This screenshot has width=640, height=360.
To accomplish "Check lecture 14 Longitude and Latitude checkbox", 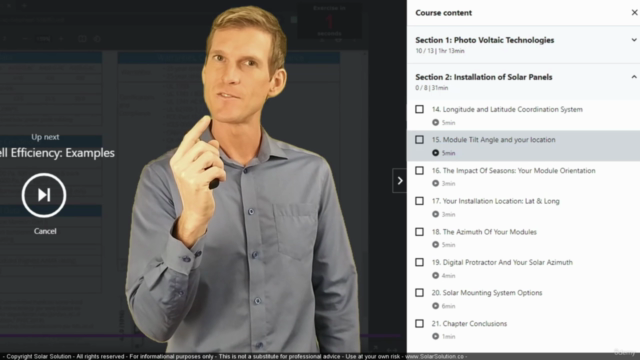I will click(x=419, y=109).
